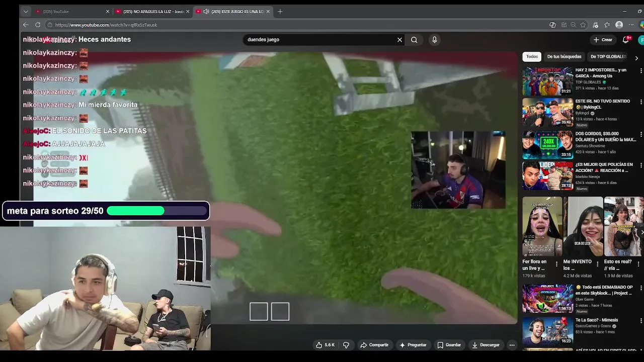Like the video (5.6 K)
Viewport: 644px width, 362px height.
pyautogui.click(x=325, y=345)
